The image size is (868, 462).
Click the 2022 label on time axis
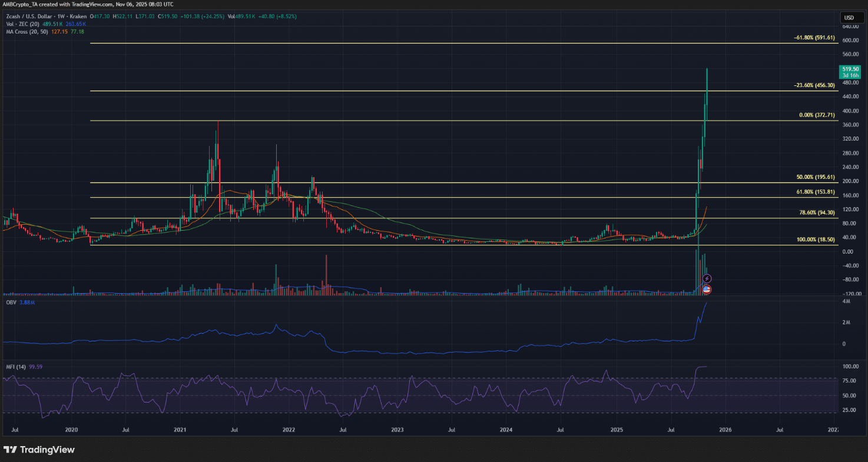pos(289,430)
